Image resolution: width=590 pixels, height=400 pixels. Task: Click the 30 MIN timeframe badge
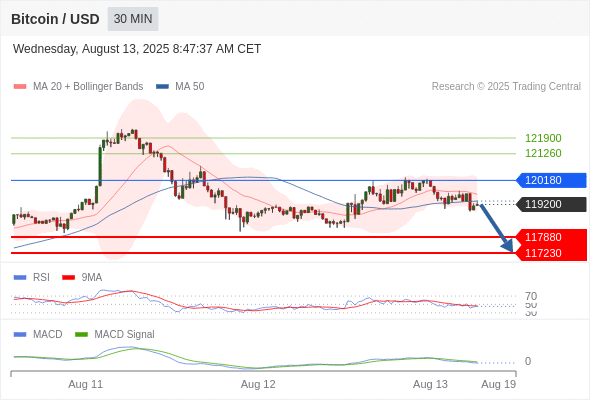pyautogui.click(x=133, y=19)
